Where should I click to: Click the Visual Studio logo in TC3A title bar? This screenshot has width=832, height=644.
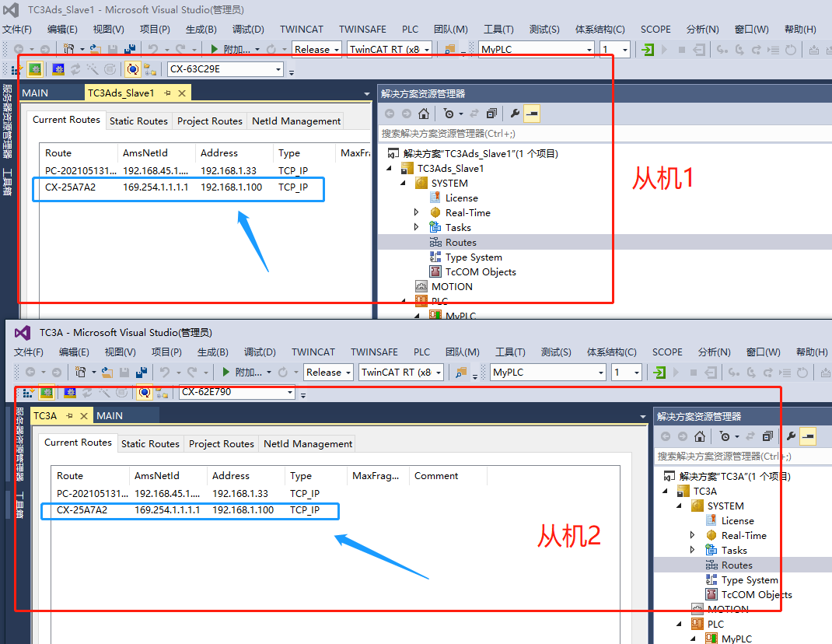(x=23, y=333)
